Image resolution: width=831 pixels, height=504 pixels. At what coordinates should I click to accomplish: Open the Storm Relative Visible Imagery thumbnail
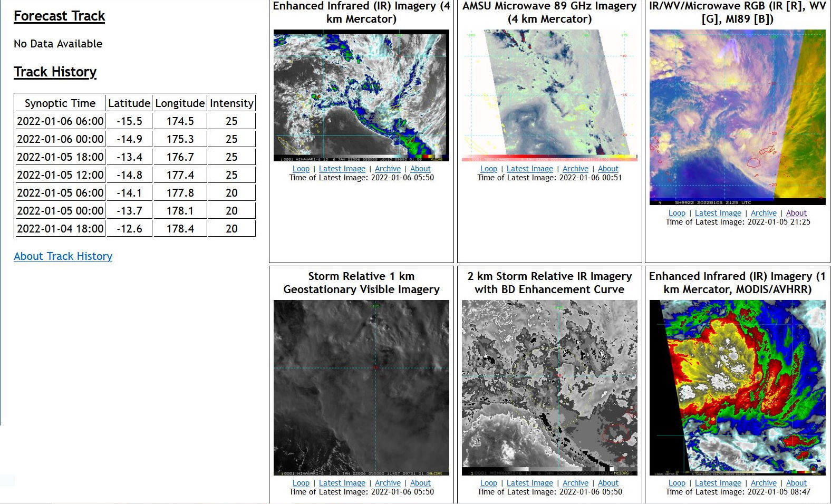[361, 387]
